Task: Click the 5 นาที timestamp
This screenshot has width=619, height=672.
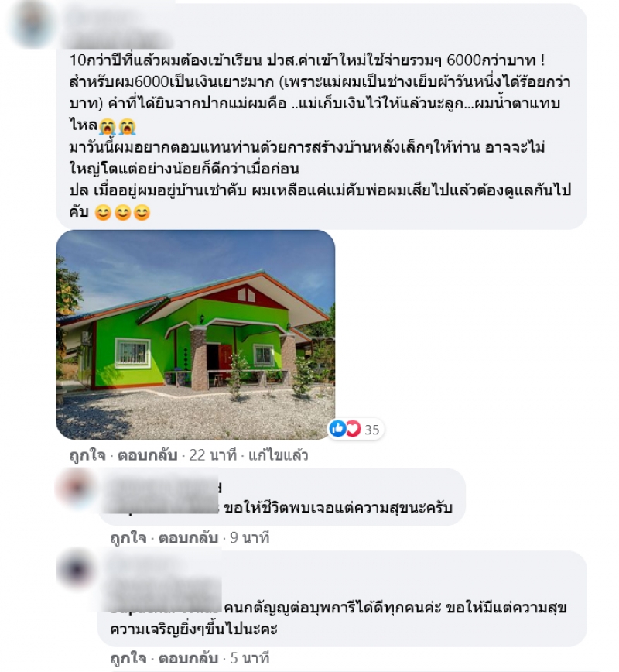Action: 250,658
